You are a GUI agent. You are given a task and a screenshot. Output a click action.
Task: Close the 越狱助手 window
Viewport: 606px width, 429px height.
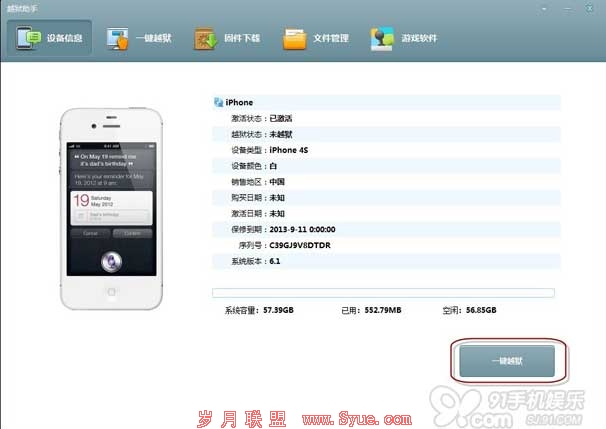[x=589, y=9]
